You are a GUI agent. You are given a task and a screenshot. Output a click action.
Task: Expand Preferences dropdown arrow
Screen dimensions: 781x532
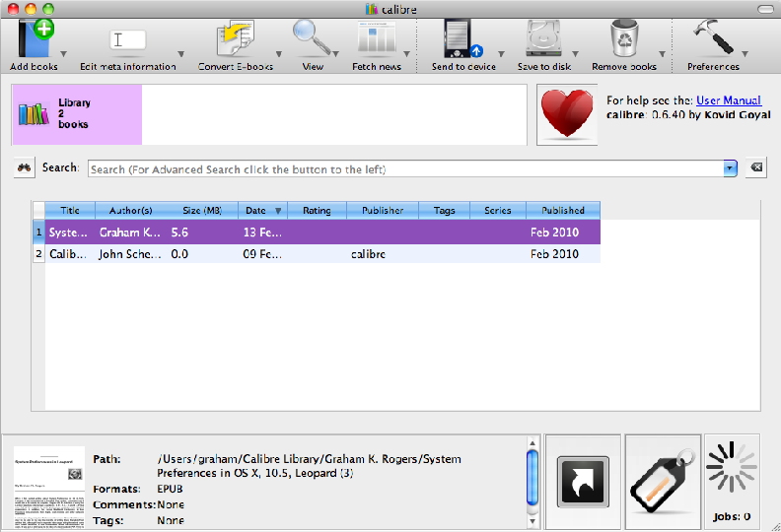(745, 54)
